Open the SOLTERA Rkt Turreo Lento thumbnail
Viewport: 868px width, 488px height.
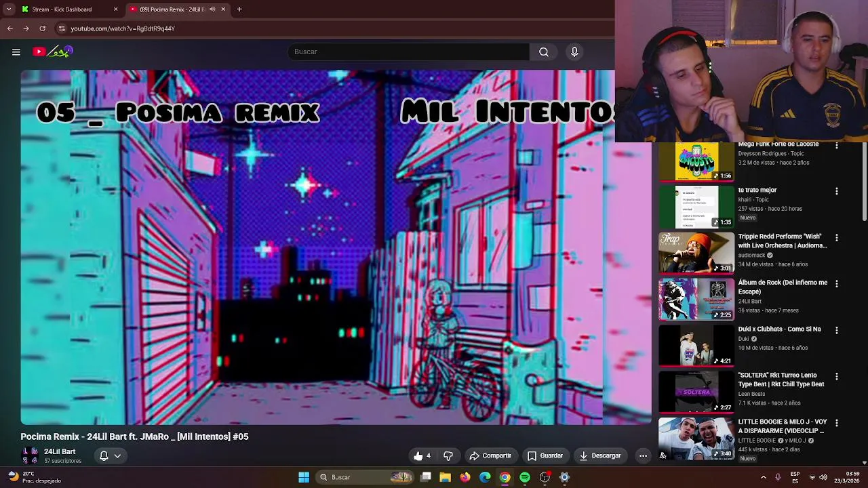point(696,392)
